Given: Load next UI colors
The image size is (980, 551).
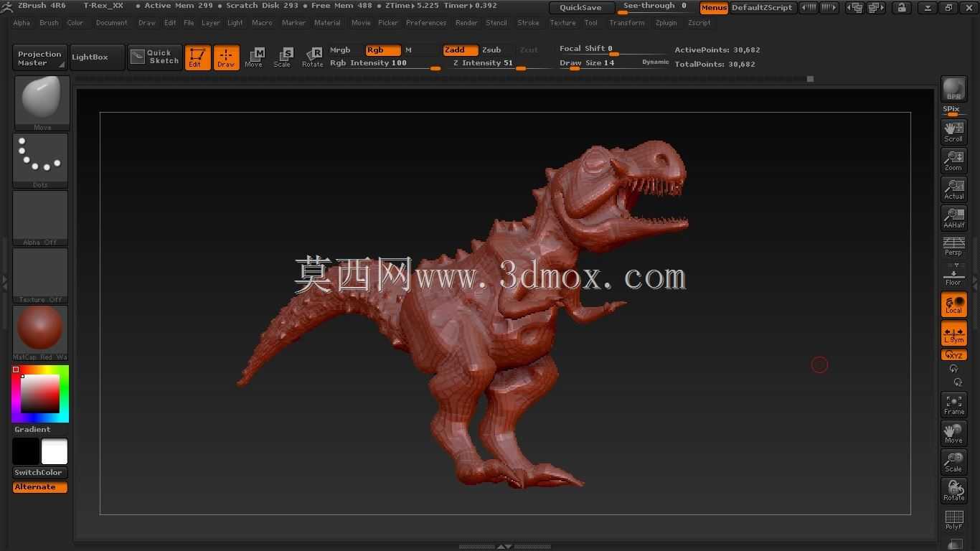Looking at the screenshot, I should coord(829,8).
